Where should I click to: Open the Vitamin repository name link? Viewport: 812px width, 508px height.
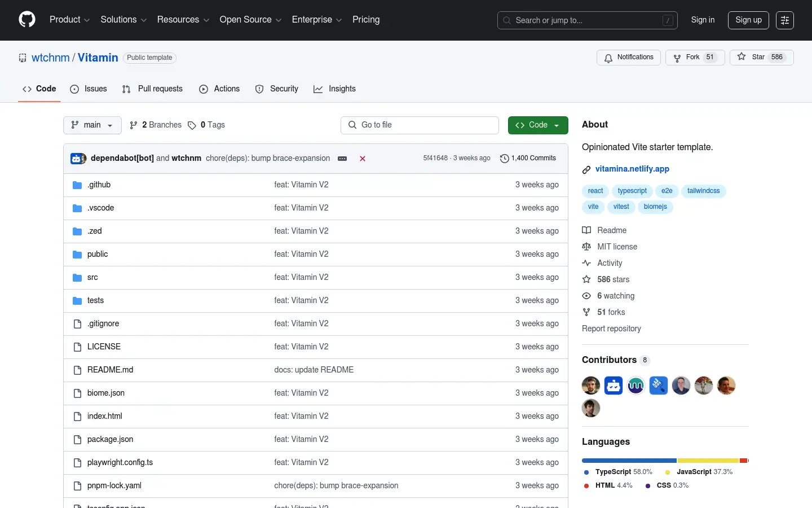[98, 58]
